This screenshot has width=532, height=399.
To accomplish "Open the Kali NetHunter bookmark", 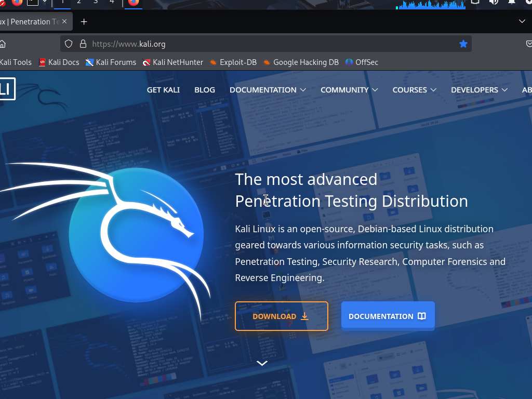I will pos(172,62).
